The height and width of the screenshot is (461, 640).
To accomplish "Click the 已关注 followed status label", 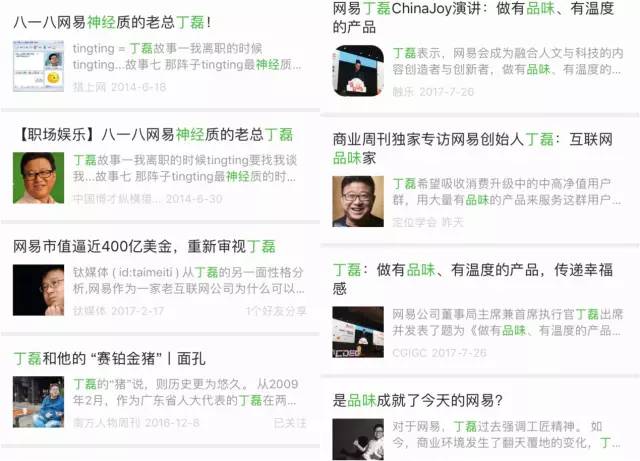I will 290,423.
